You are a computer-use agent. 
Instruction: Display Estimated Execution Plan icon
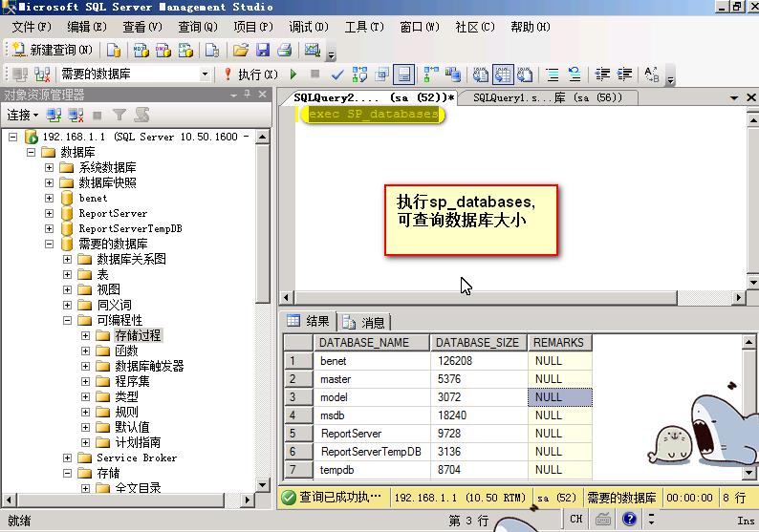point(359,74)
